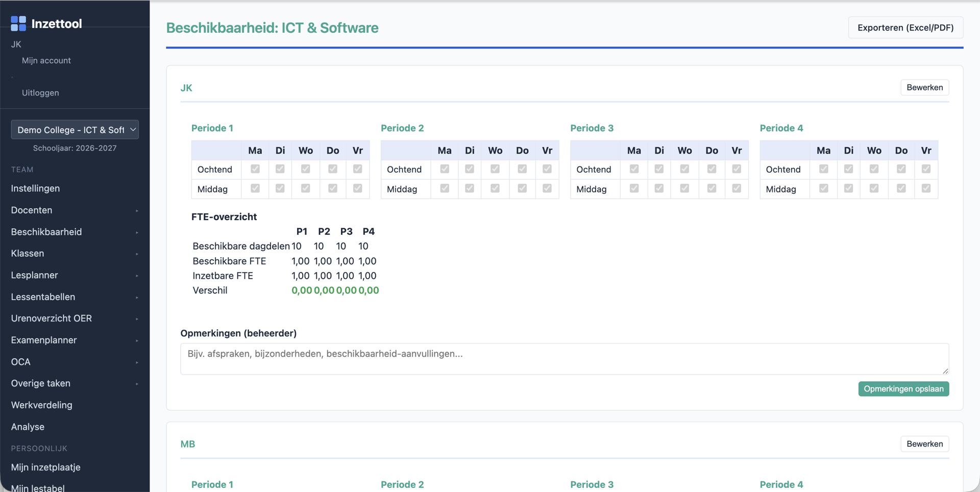Expand the Examenplanner submenu arrow
The height and width of the screenshot is (492, 980).
137,340
